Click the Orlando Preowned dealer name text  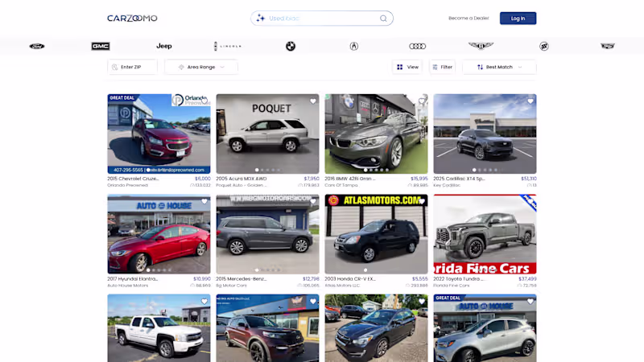point(128,185)
